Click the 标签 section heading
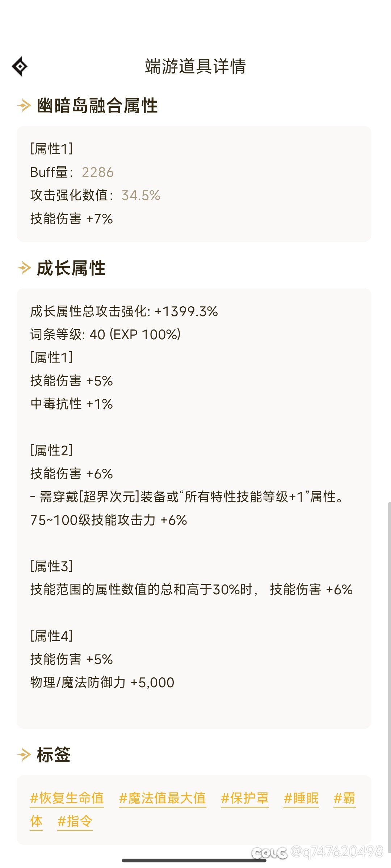This screenshot has height=868, width=391. [x=54, y=754]
